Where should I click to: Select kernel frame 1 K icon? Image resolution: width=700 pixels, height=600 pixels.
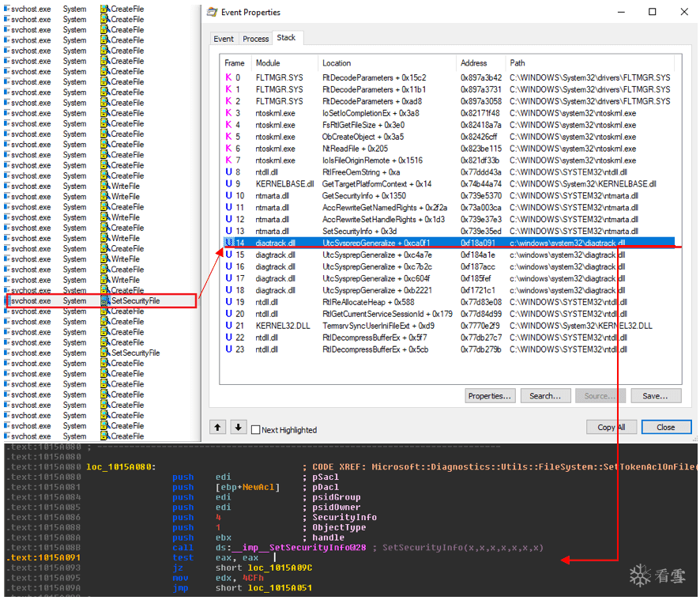228,89
